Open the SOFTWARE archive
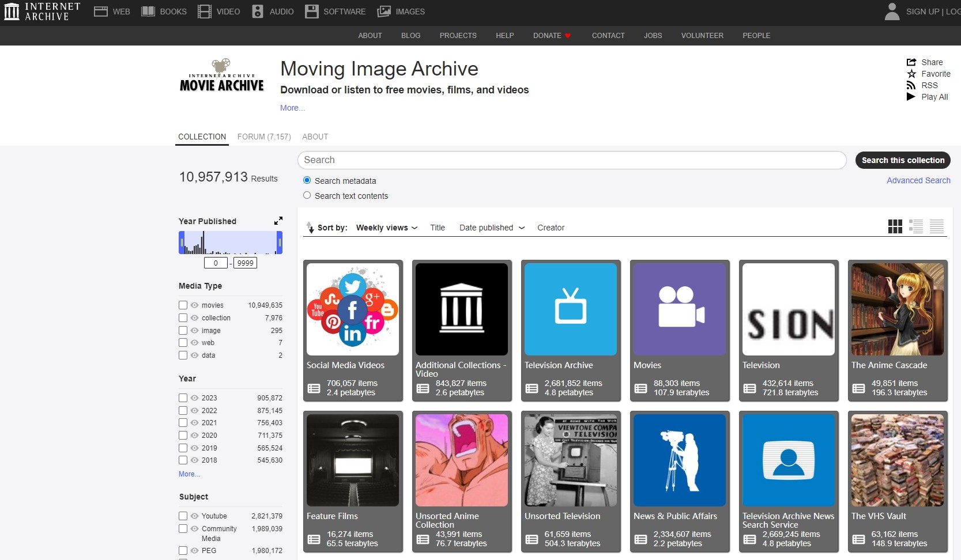 (x=312, y=11)
